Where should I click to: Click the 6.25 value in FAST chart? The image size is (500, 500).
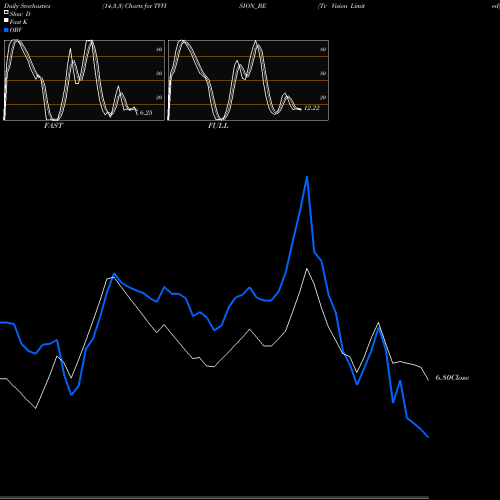tap(146, 113)
